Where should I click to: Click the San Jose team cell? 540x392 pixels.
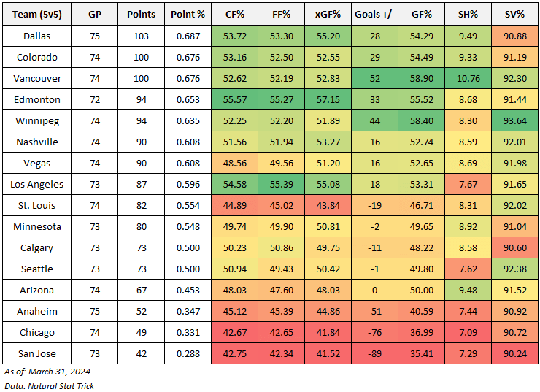coord(37,353)
